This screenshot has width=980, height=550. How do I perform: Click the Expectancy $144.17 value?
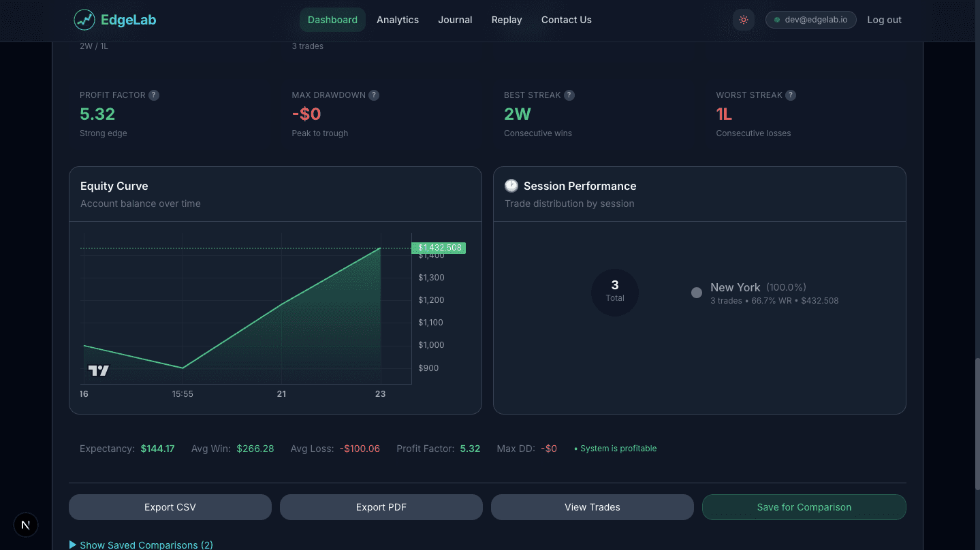[158, 449]
